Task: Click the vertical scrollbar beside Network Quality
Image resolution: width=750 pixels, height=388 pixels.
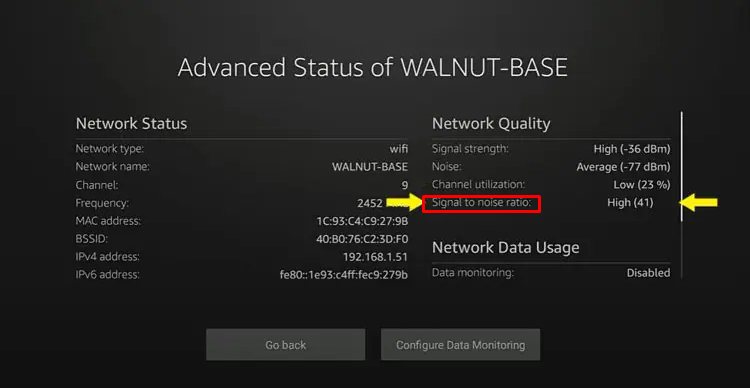Action: click(x=682, y=166)
